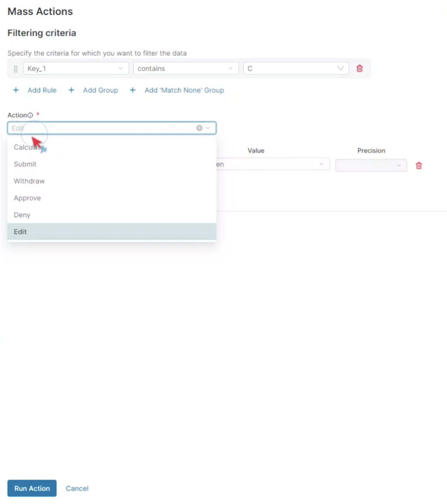Click the Run Action button

pos(32,488)
